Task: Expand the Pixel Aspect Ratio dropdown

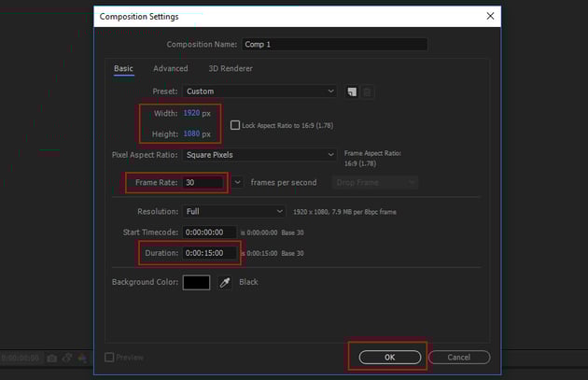Action: click(259, 155)
